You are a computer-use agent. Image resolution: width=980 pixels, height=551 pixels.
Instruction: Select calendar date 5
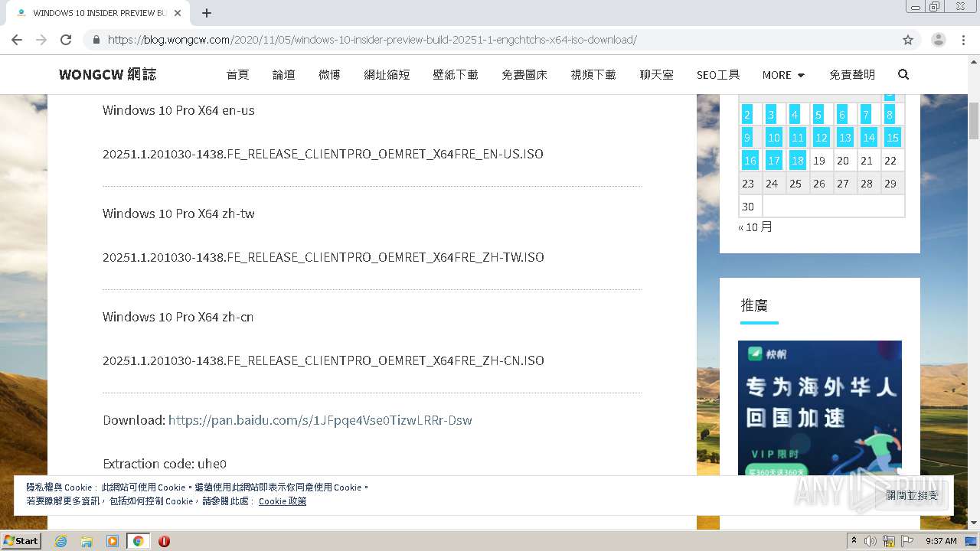pyautogui.click(x=818, y=115)
